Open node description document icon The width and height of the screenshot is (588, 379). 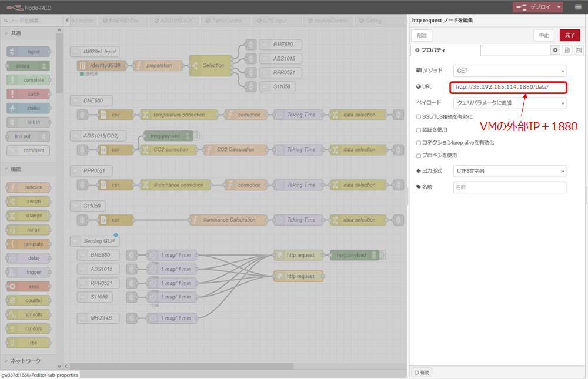567,51
